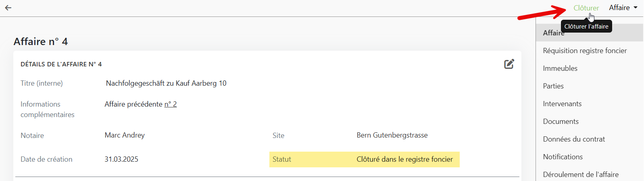Image resolution: width=644 pixels, height=181 pixels.
Task: Click the notary name Marc Andrey
Action: click(x=125, y=135)
